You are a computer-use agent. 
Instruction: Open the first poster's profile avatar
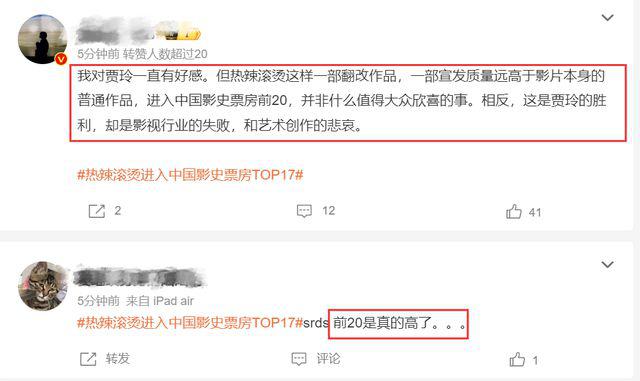point(42,39)
